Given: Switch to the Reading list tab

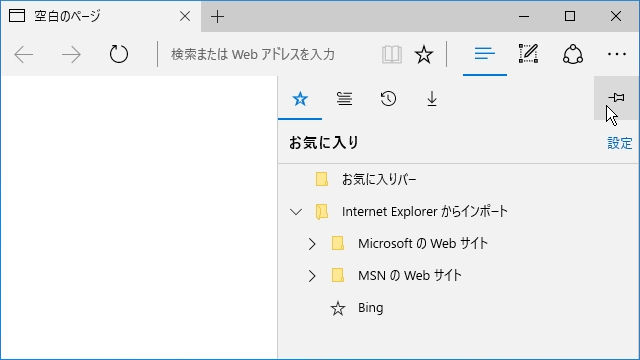Looking at the screenshot, I should [344, 99].
